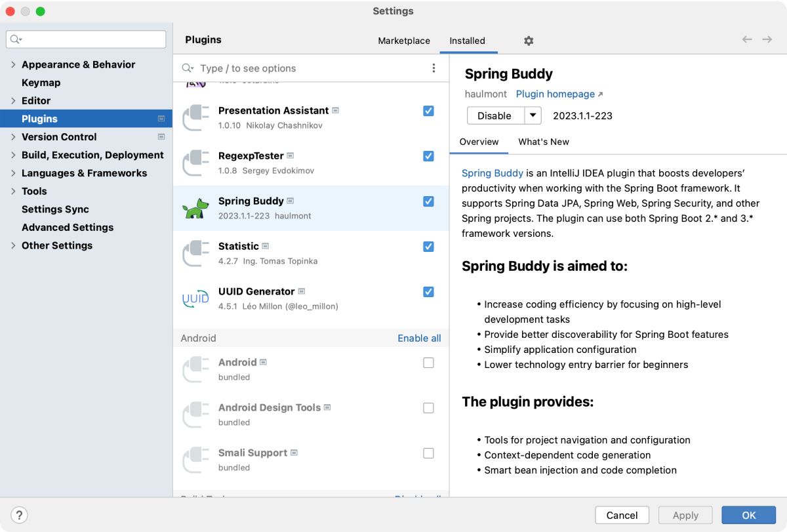
Task: Open Help via the question mark icon
Action: click(x=19, y=515)
